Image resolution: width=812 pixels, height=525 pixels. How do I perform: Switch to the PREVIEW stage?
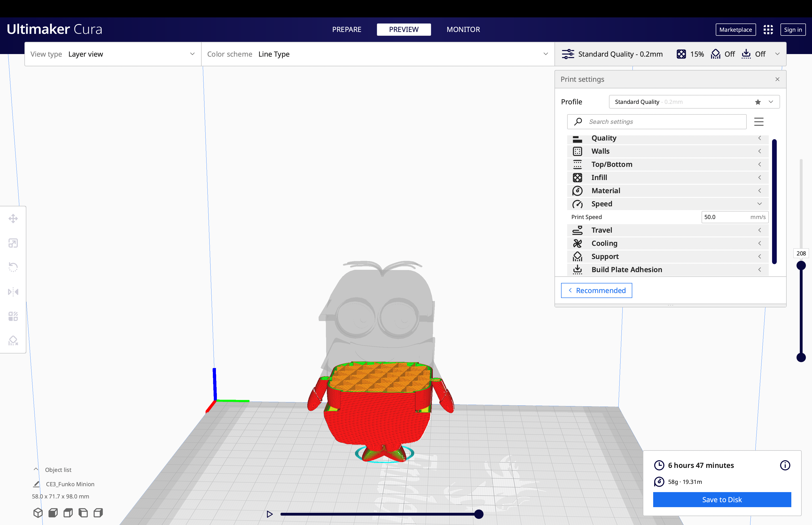pos(404,30)
